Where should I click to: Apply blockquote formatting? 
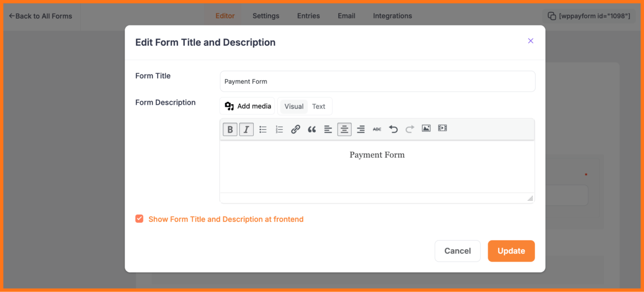pyautogui.click(x=312, y=129)
